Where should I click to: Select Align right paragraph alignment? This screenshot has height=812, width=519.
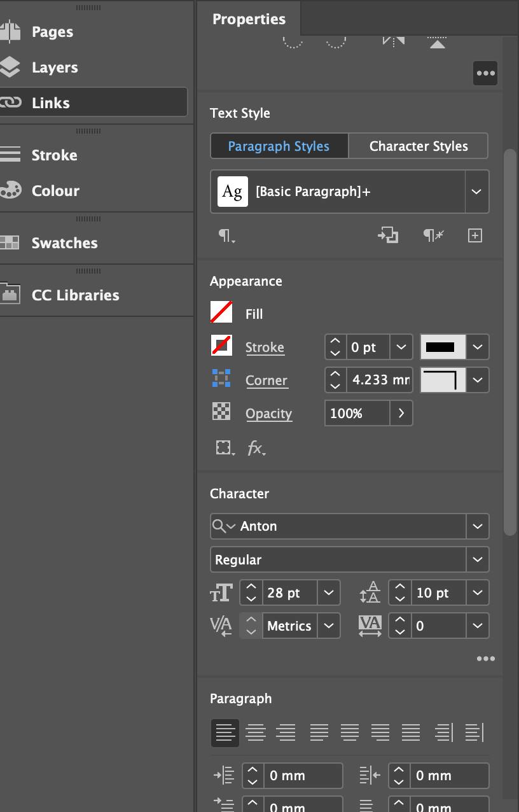coord(286,732)
